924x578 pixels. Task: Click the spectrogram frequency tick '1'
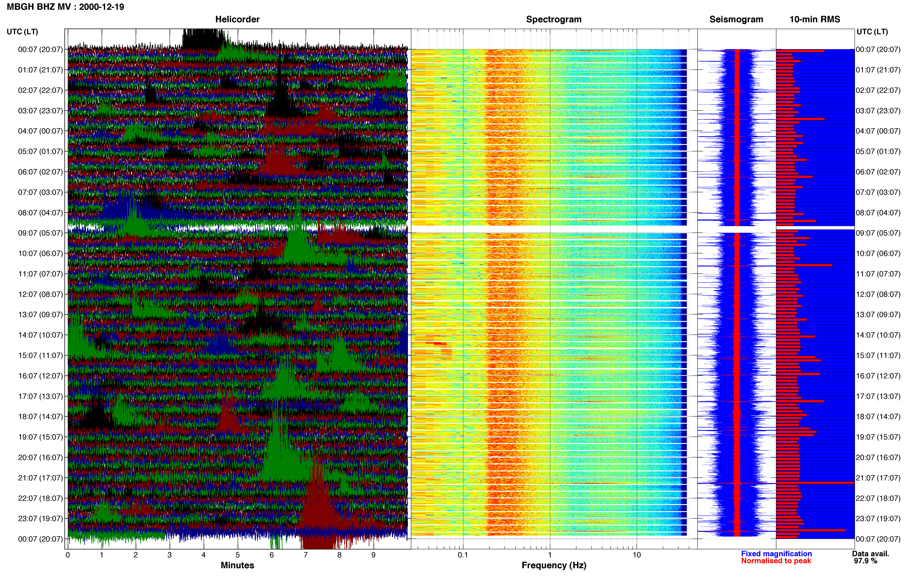[x=550, y=555]
